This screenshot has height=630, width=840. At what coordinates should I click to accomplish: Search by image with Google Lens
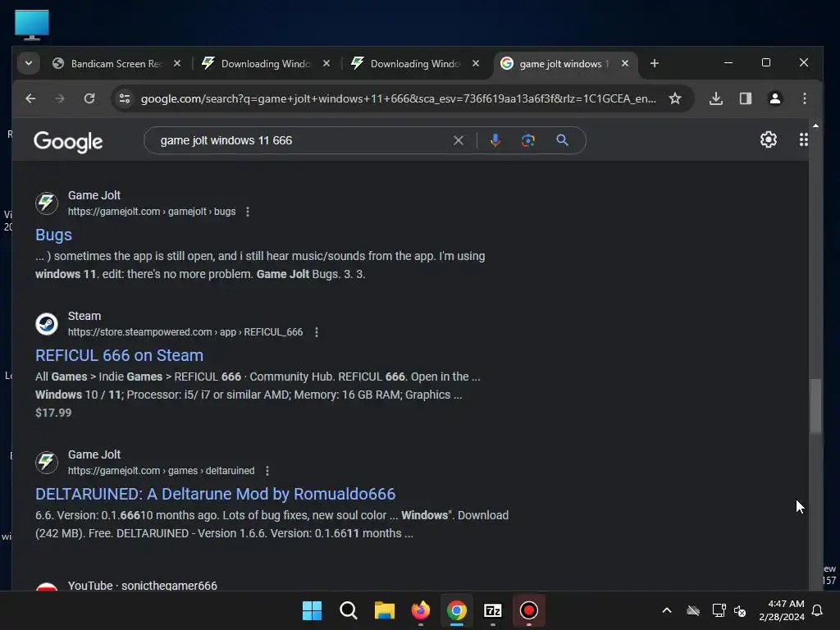(x=528, y=140)
